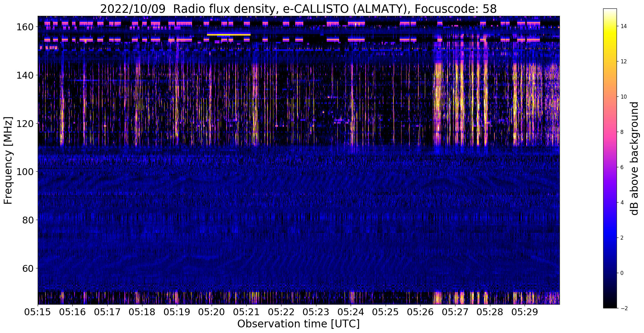This screenshot has width=644, height=333.
Task: Click the −2 colorbar tick label
Action: 624,308
